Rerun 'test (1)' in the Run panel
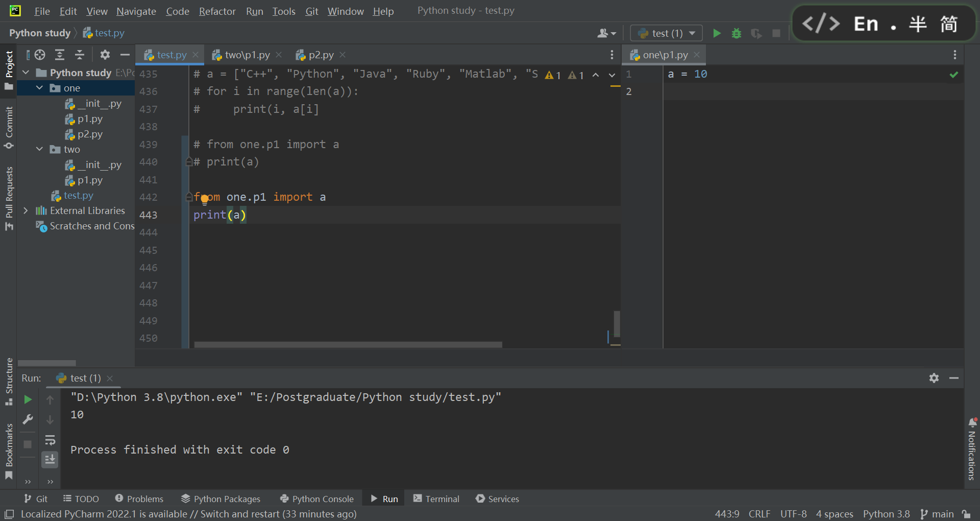The image size is (980, 521). (x=28, y=400)
